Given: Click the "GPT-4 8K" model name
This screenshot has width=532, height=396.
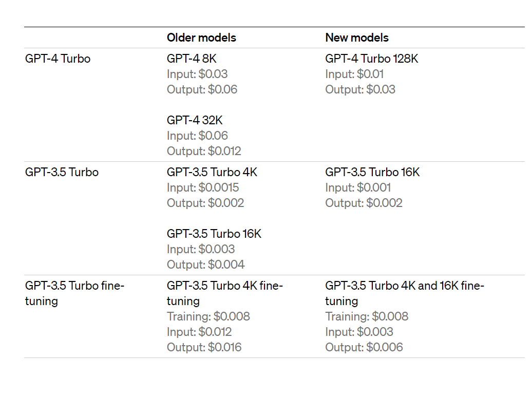Looking at the screenshot, I should coord(192,59).
